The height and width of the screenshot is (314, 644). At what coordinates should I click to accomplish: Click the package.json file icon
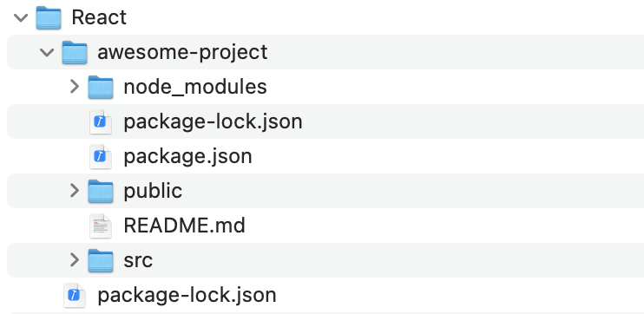pyautogui.click(x=101, y=156)
